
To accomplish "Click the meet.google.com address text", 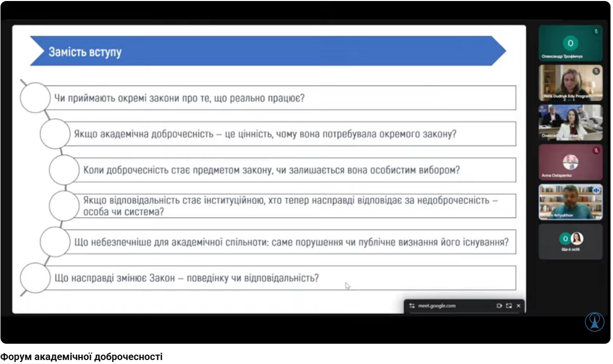I will 437,306.
